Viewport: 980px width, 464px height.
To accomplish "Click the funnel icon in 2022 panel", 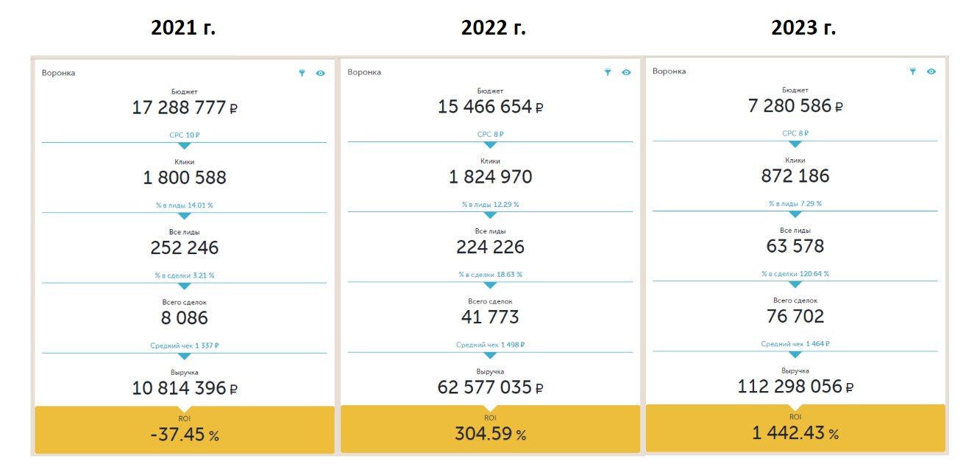I will (608, 72).
